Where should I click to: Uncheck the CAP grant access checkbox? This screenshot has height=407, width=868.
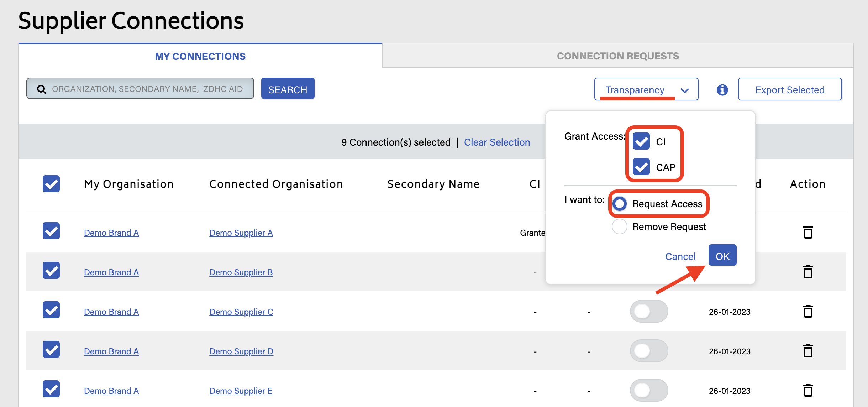641,167
